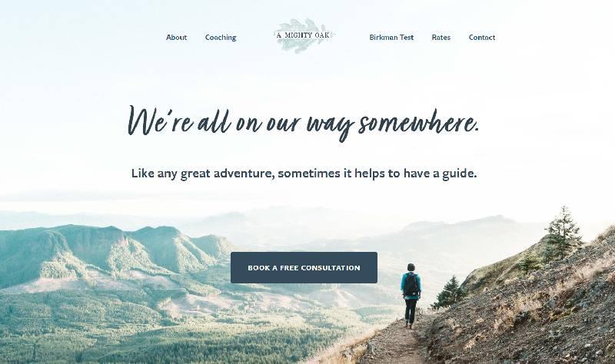Go to the Coaching page
The width and height of the screenshot is (615, 364).
point(221,37)
